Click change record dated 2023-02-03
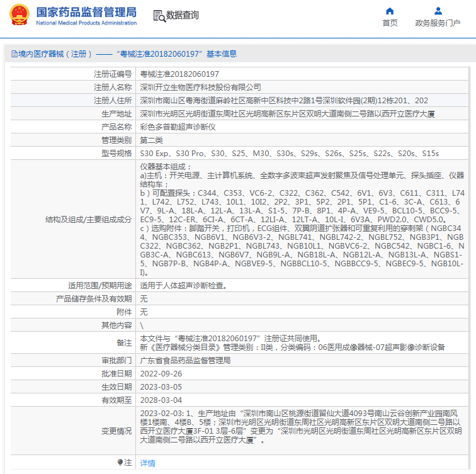This screenshot has height=474, width=476. tap(301, 427)
